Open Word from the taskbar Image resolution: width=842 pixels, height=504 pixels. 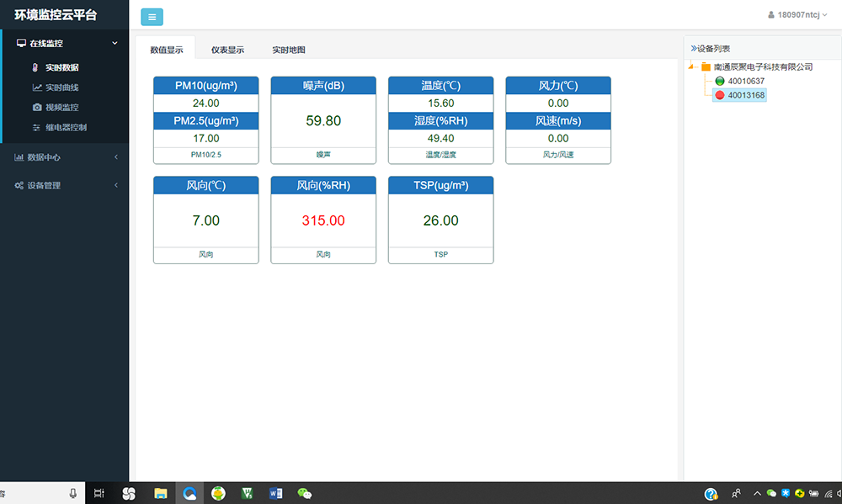[x=275, y=493]
